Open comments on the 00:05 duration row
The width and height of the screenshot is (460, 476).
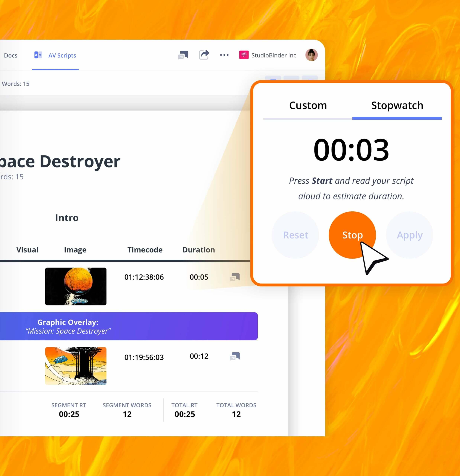235,277
